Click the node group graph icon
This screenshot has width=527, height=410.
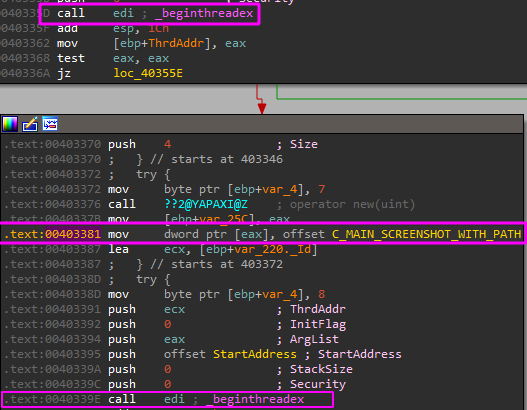(50, 124)
